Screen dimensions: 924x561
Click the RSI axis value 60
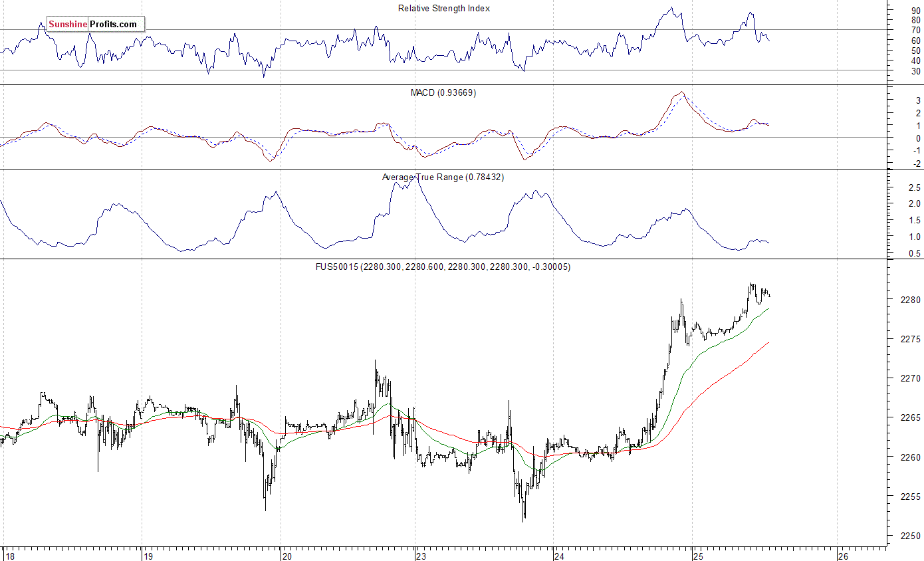[915, 41]
